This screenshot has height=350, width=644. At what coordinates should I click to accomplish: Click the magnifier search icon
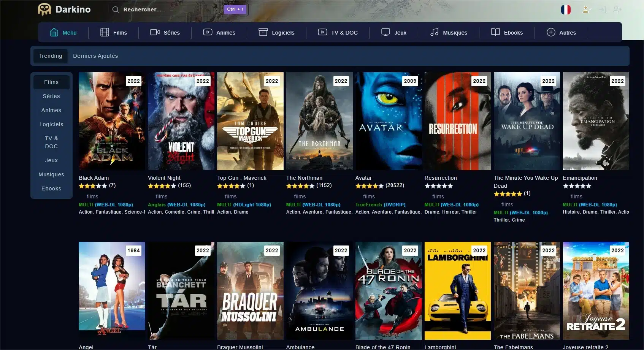tap(116, 10)
